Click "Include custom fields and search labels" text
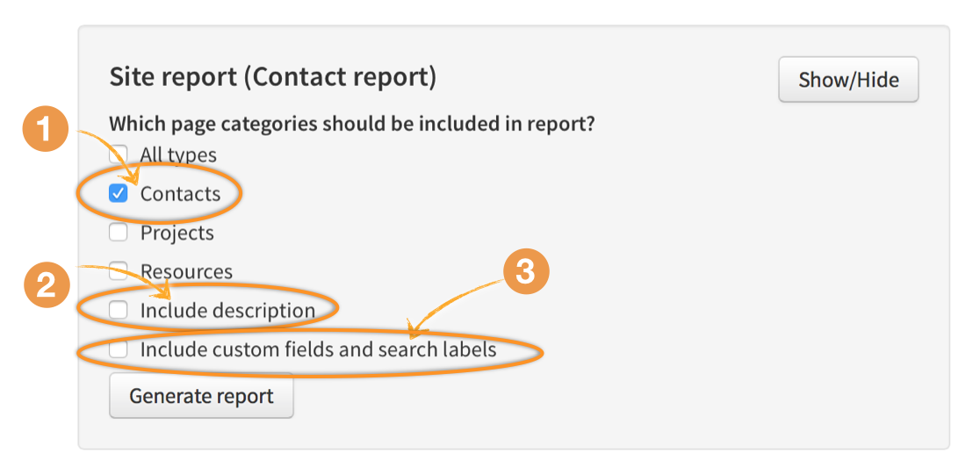This screenshot has width=980, height=467. point(318,349)
